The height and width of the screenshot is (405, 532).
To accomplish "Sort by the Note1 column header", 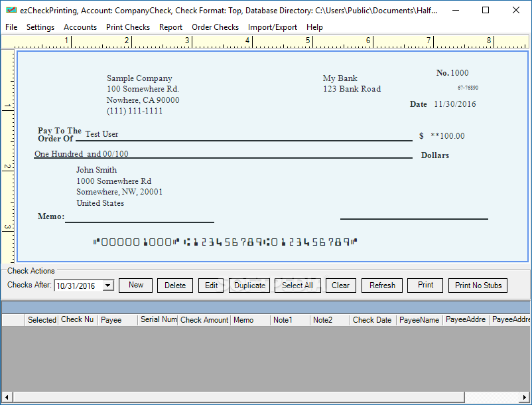I will coord(290,320).
